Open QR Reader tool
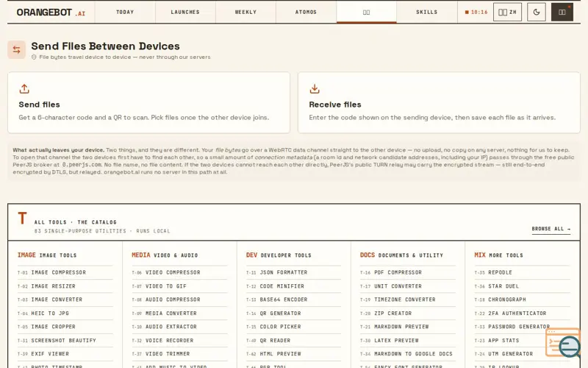The width and height of the screenshot is (588, 368). [x=293, y=340]
